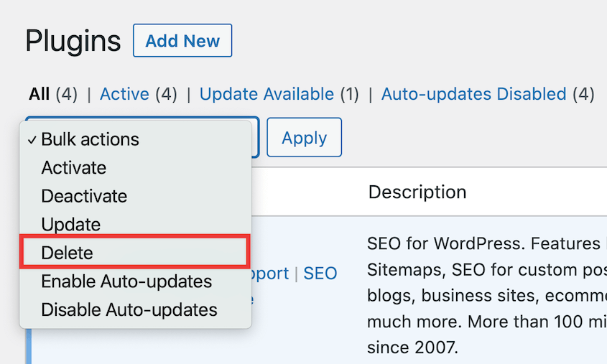Viewport: 607px width, 364px height.
Task: Choose Disable Auto-updates option
Action: pos(136,310)
